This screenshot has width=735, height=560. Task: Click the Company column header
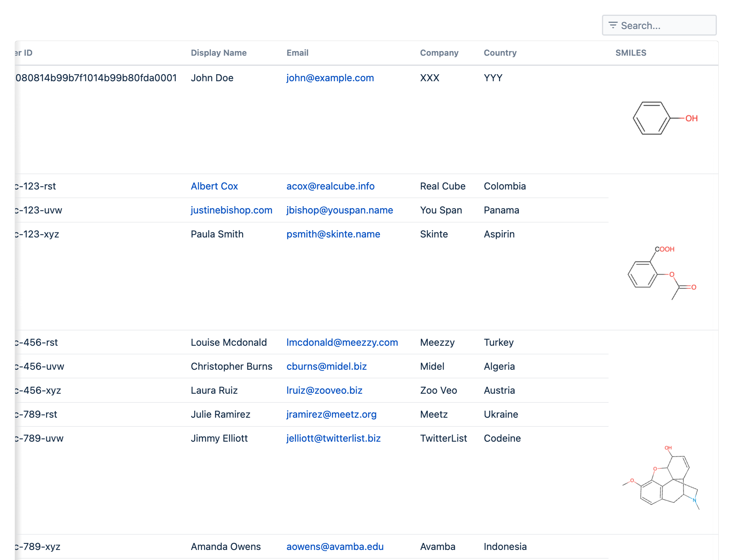click(x=439, y=53)
